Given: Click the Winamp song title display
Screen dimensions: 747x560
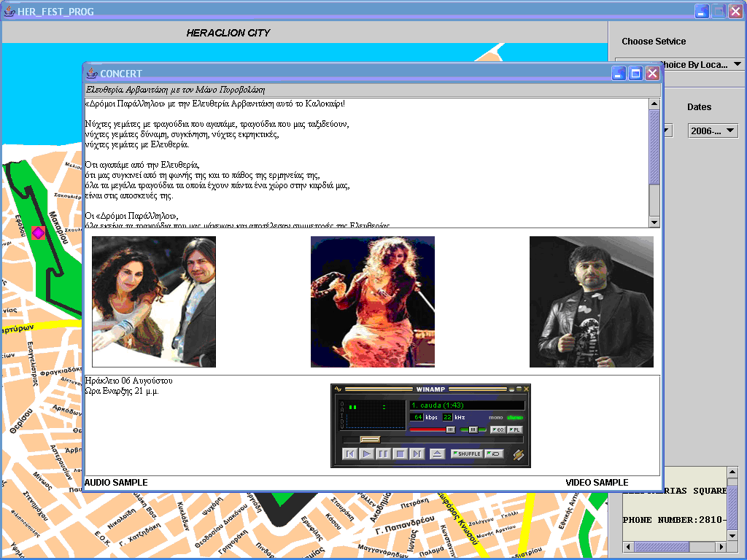Looking at the screenshot, I should (468, 405).
